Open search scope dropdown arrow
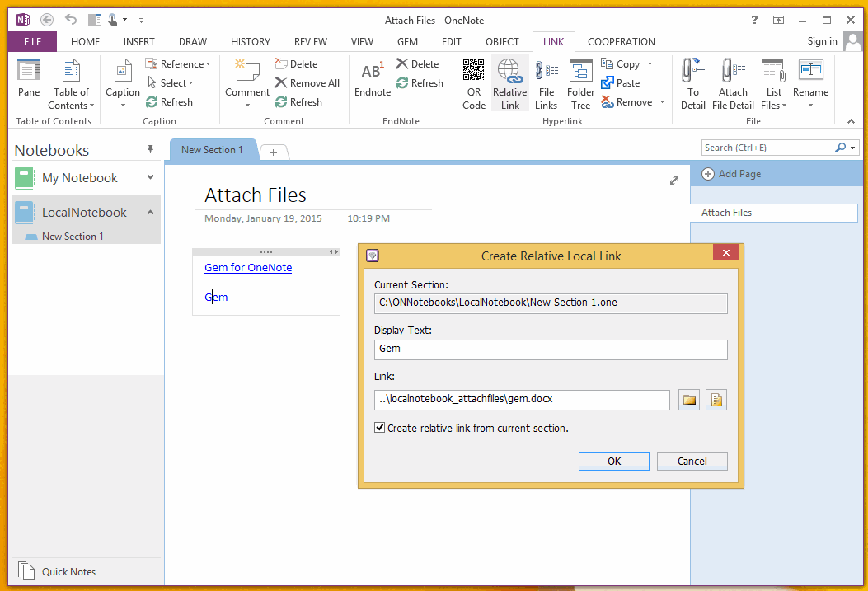 pyautogui.click(x=852, y=148)
